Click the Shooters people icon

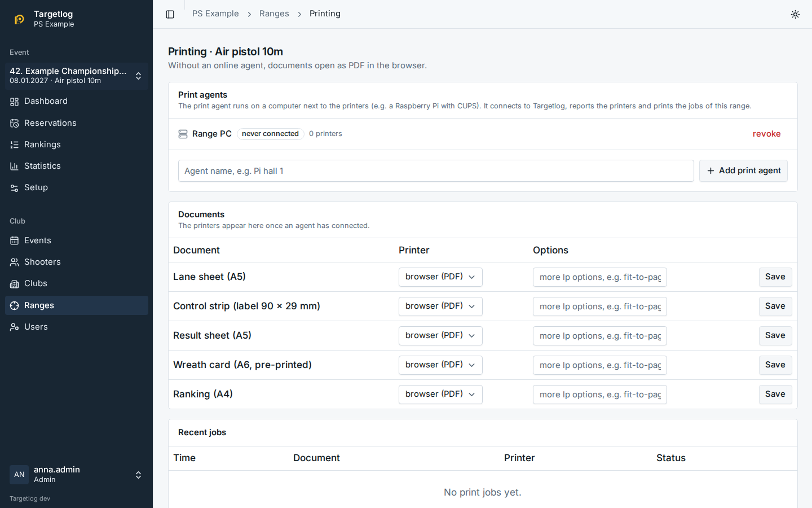(x=15, y=262)
